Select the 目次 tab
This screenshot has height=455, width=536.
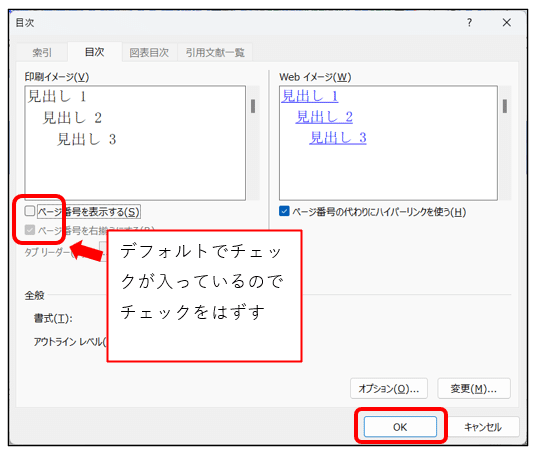tap(95, 52)
